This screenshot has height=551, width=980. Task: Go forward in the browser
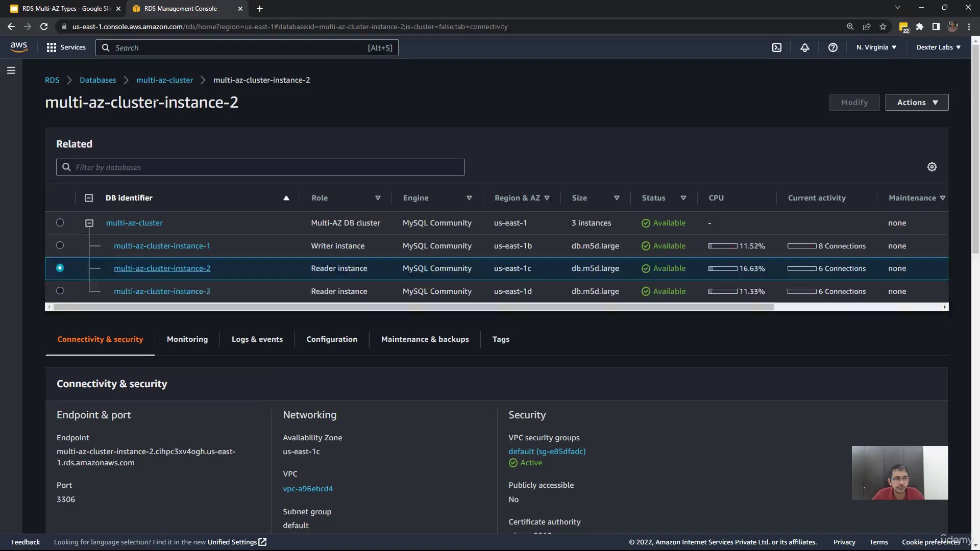(28, 27)
